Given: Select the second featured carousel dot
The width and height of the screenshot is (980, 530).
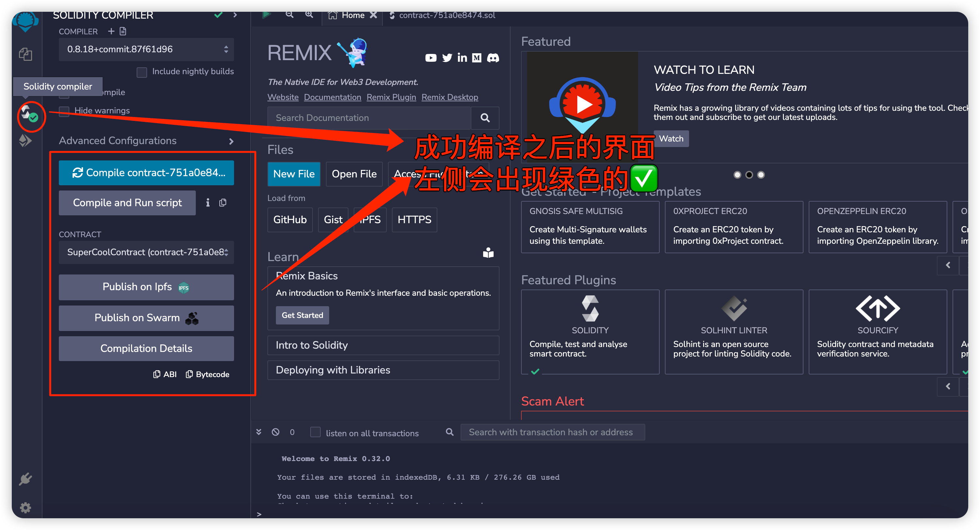Looking at the screenshot, I should click(x=749, y=175).
